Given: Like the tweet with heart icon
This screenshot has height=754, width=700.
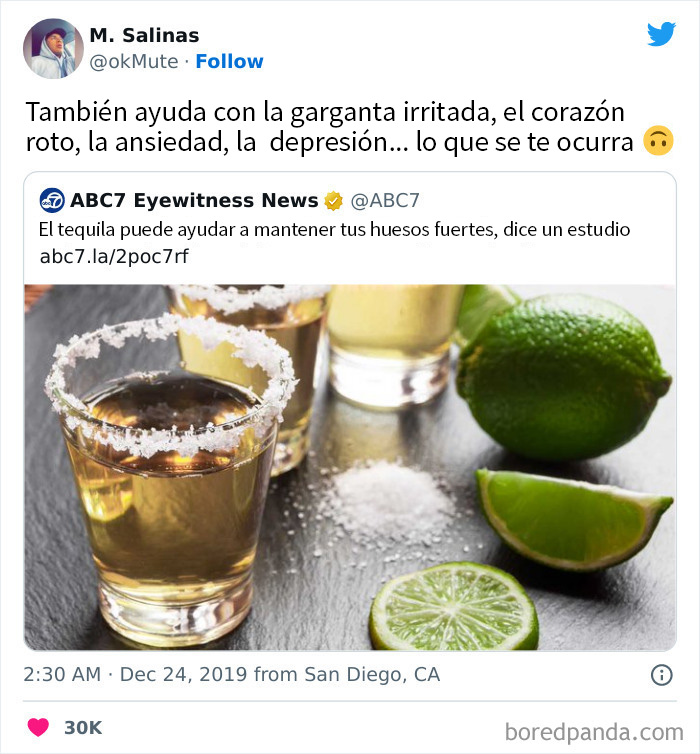Looking at the screenshot, I should pos(38,727).
